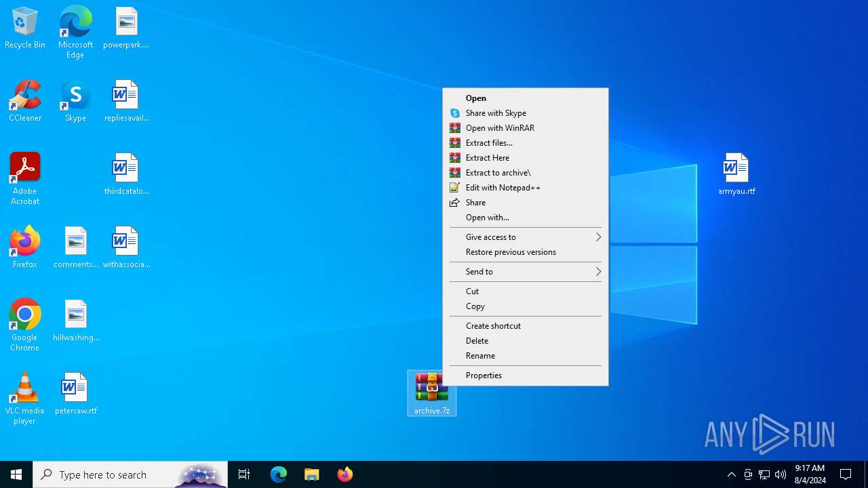This screenshot has width=868, height=488.
Task: Open File Explorer from the taskbar
Action: tap(311, 474)
